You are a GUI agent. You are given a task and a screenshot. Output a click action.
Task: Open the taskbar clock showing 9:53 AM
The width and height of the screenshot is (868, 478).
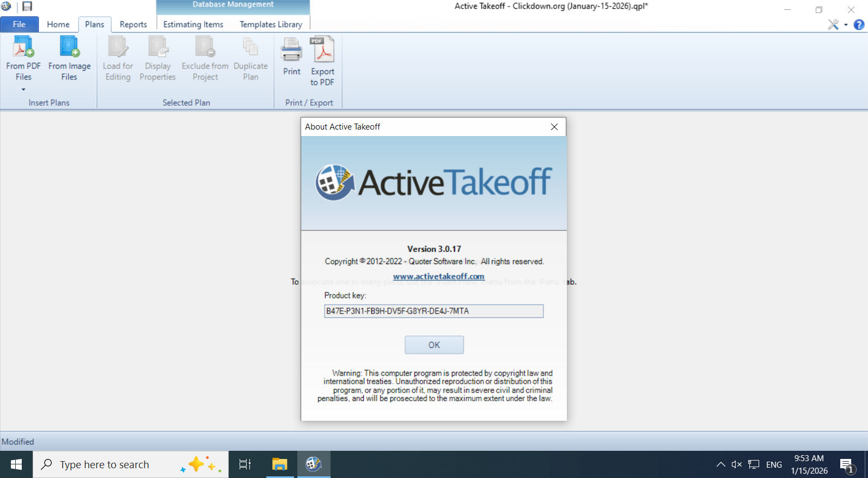point(809,464)
